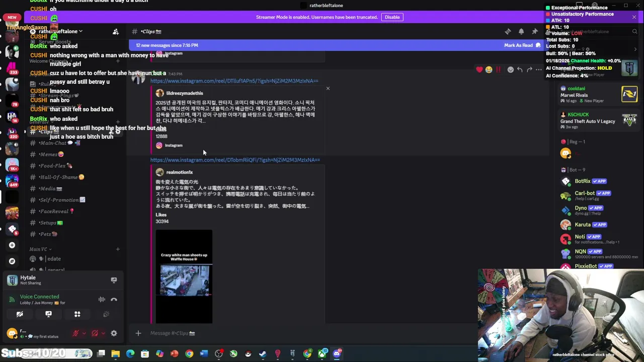Image resolution: width=644 pixels, height=362 pixels.
Task: Click Mark As Read on new messages bar
Action: tap(522, 45)
